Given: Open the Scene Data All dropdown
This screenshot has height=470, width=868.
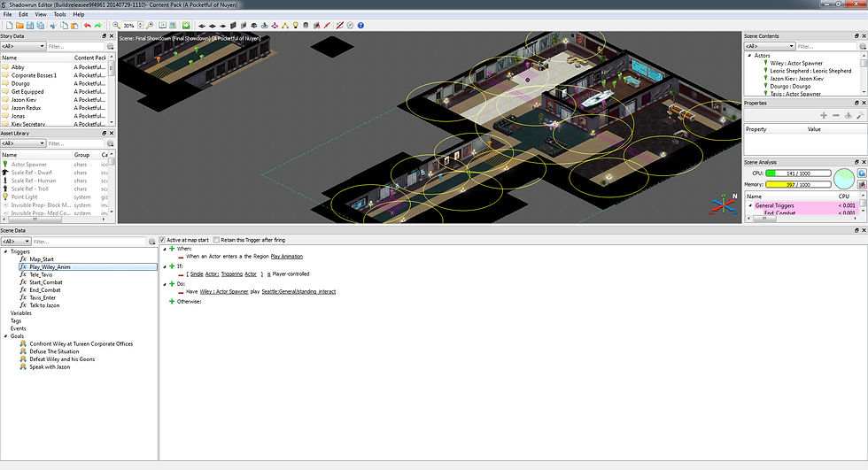Looking at the screenshot, I should tap(16, 242).
